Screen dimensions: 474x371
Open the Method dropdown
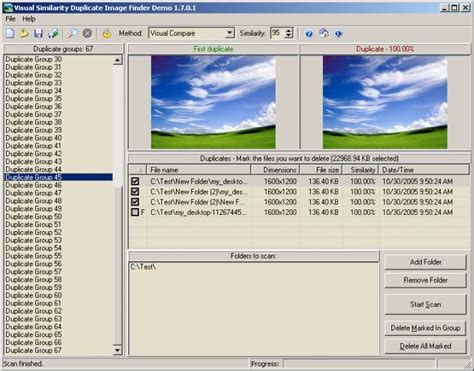click(x=229, y=33)
